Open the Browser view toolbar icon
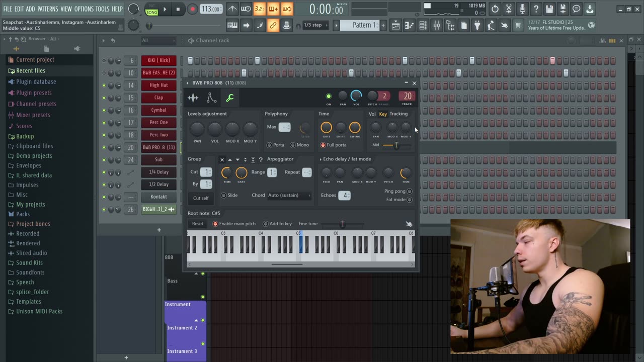 450,25
